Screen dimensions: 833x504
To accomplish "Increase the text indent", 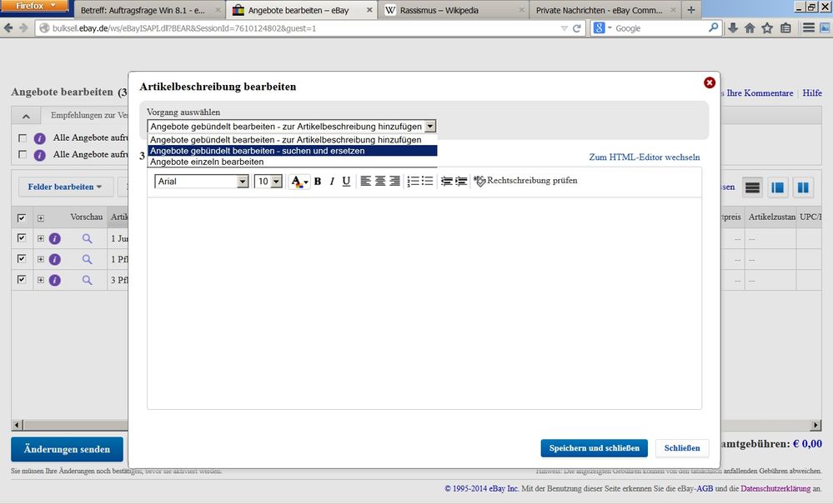I will [460, 182].
